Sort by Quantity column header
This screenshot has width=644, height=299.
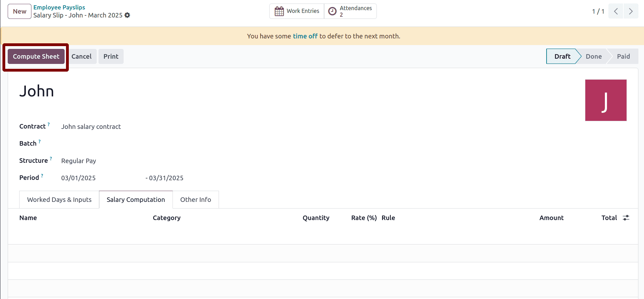316,218
